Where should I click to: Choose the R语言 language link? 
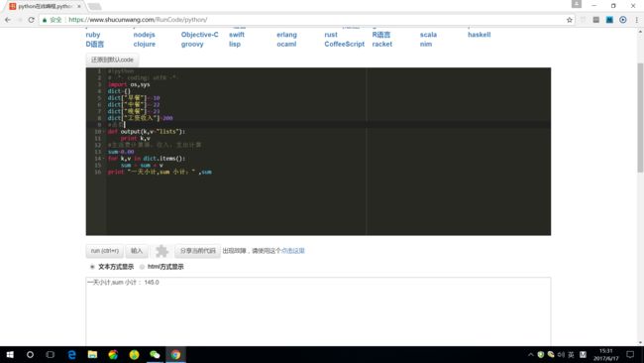381,35
